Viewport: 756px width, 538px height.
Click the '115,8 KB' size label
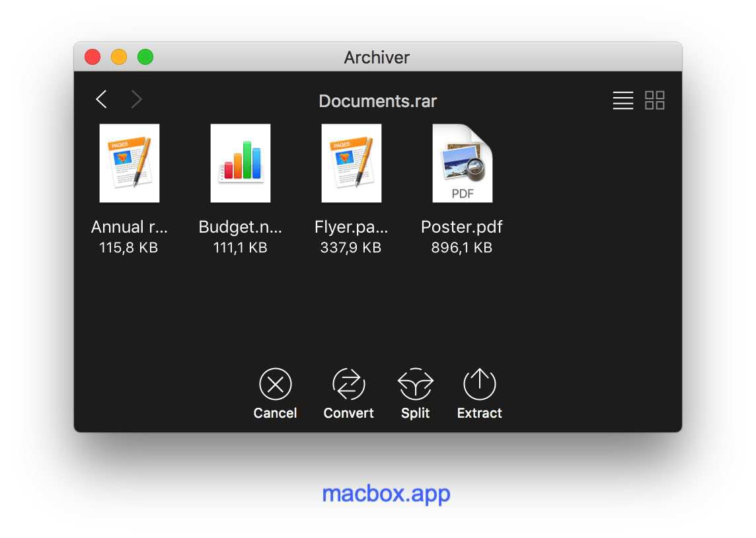[x=129, y=248]
